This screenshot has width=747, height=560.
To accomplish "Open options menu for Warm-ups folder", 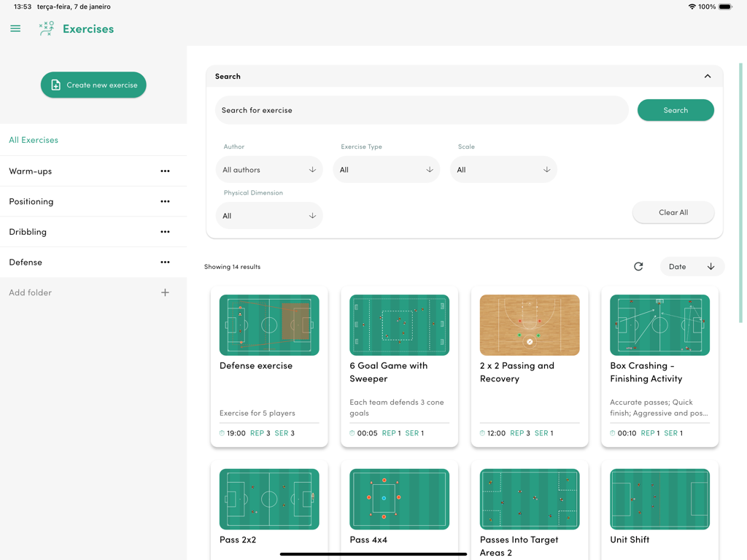I will click(x=165, y=171).
